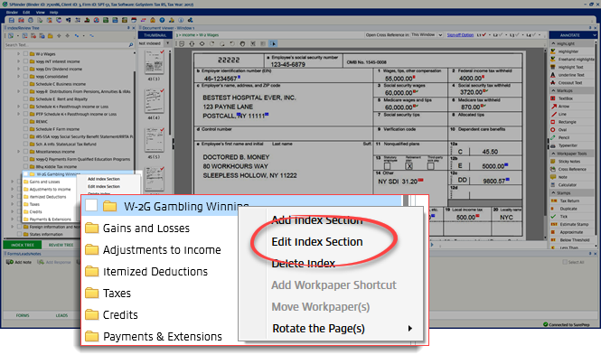Click the THUMBNAIL panel header button

[155, 35]
